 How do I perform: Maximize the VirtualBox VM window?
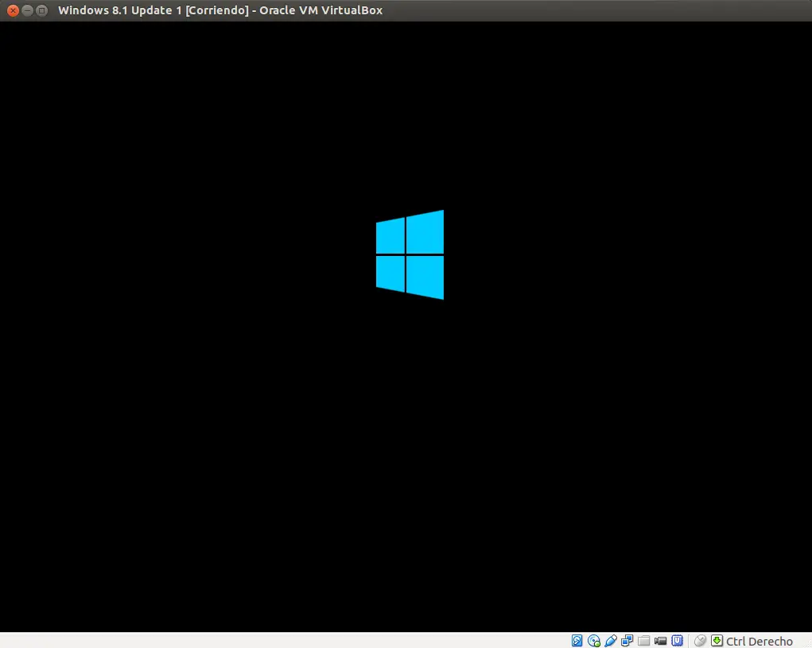42,10
